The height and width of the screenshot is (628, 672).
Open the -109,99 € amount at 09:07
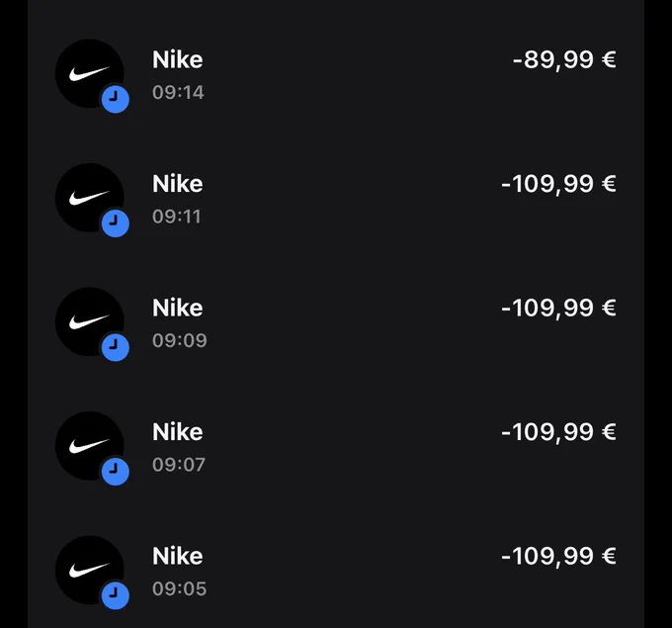pos(559,432)
